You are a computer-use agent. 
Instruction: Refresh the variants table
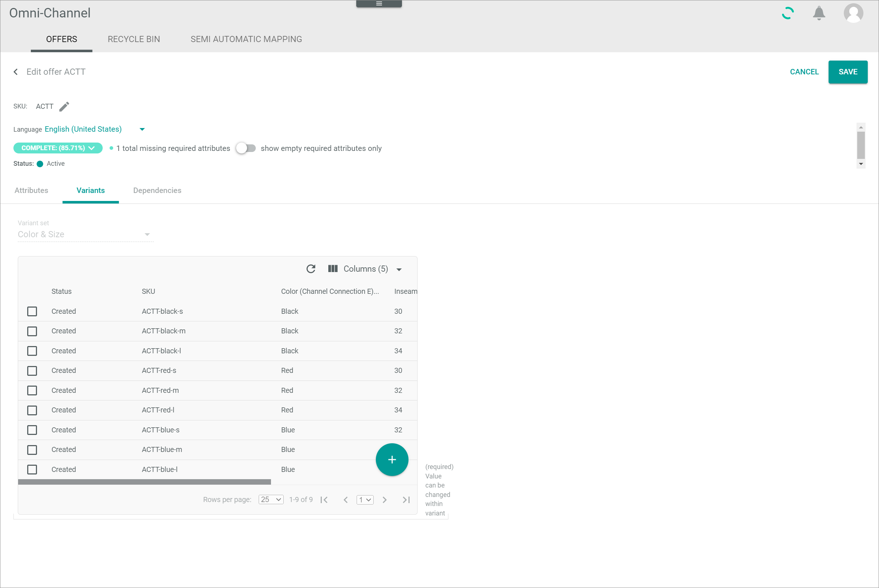[311, 269]
